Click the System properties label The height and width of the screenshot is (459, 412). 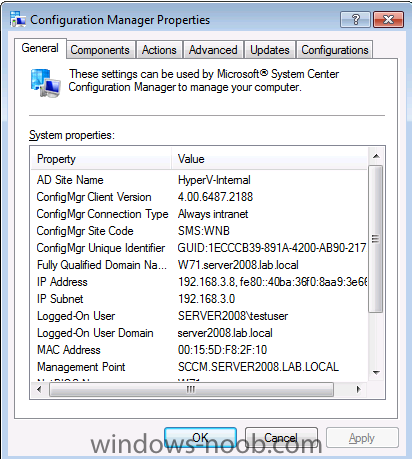click(72, 135)
